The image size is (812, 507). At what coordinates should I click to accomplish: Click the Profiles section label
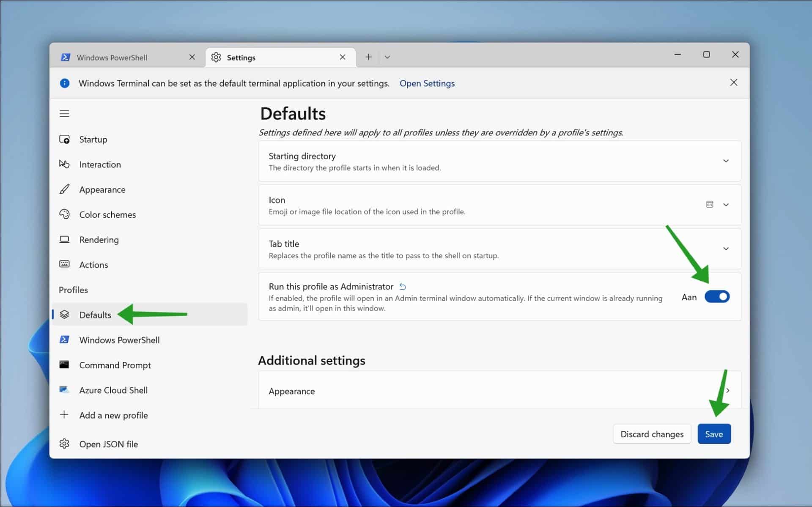coord(73,290)
